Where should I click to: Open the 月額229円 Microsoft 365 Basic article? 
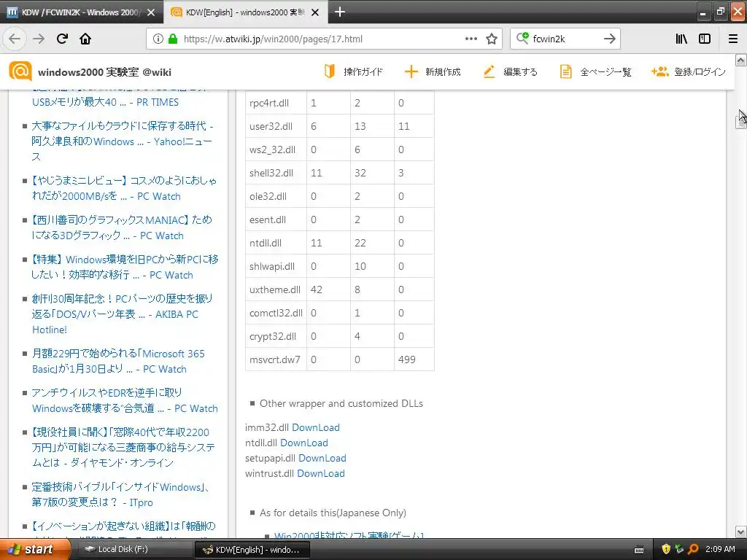point(118,361)
